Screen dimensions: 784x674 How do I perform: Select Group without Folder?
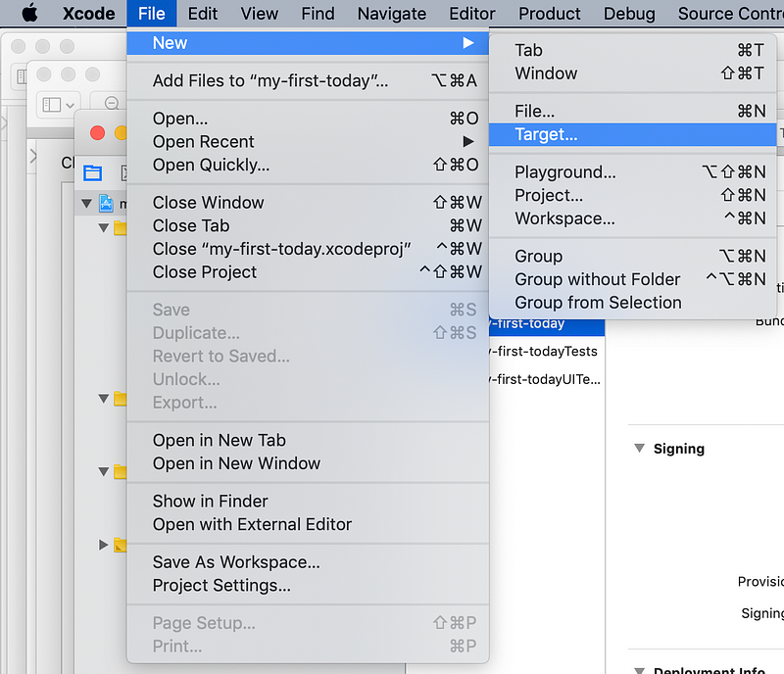tap(632, 279)
